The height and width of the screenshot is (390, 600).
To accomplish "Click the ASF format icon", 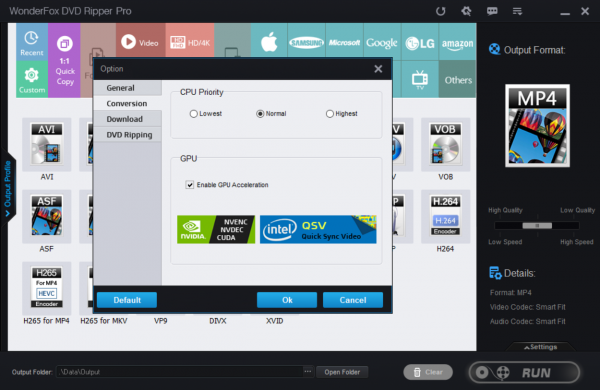I will (46, 216).
